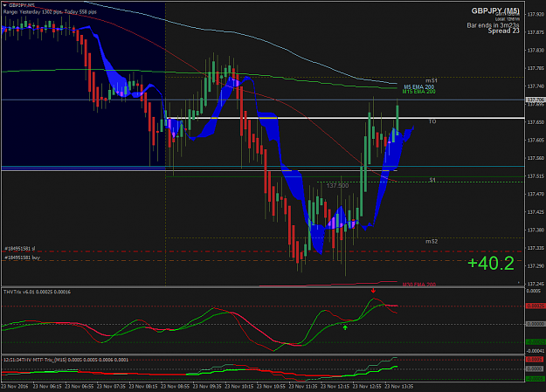Click '23 Nov 12:15' on the time axis
The width and height of the screenshot is (546, 392).
(335, 387)
